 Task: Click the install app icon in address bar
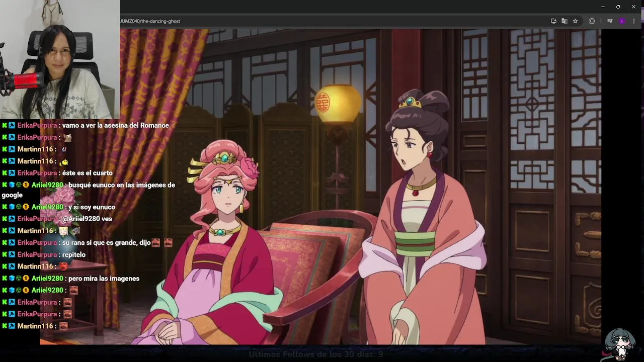[x=553, y=21]
